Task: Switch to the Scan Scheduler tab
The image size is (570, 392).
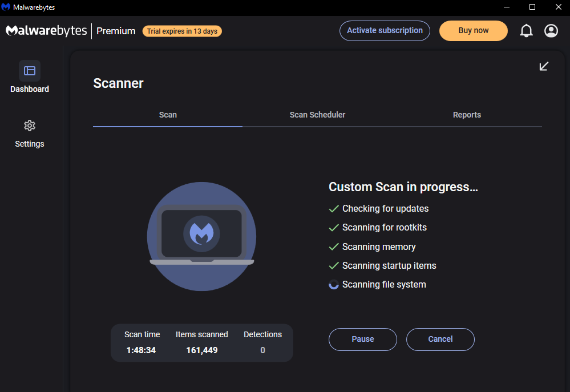Action: [317, 115]
